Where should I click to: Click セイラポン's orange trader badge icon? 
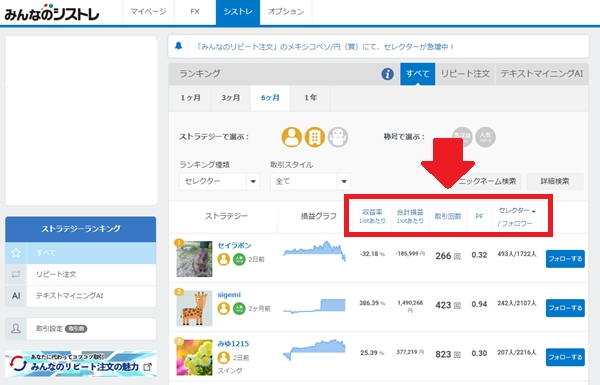point(223,259)
